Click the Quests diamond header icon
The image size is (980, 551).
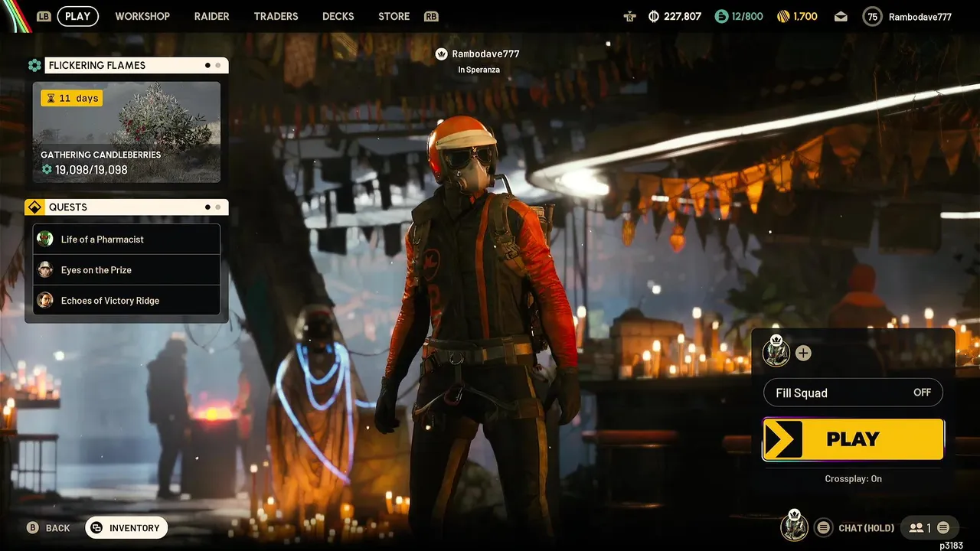coord(34,207)
